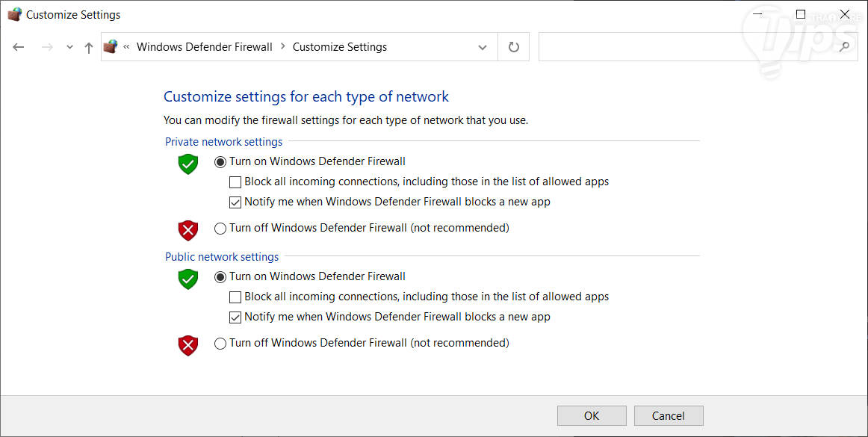Viewport: 868px width, 437px height.
Task: Click the Customize Settings breadcrumb
Action: pyautogui.click(x=340, y=47)
